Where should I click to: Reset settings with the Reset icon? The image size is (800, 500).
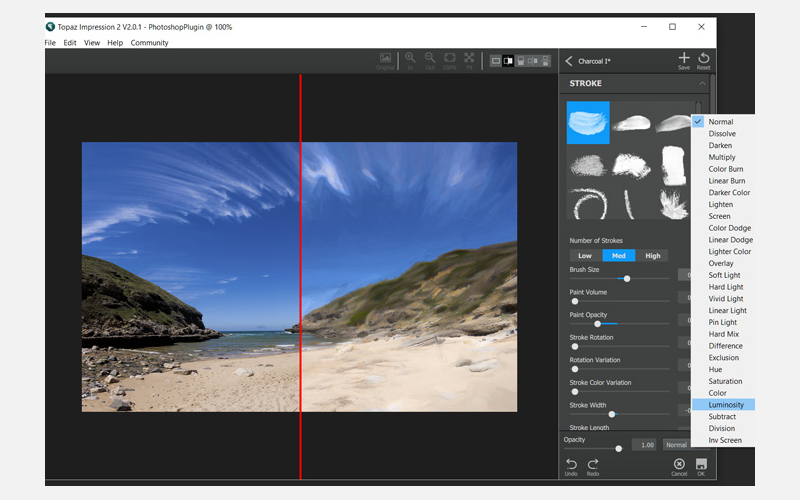click(704, 61)
